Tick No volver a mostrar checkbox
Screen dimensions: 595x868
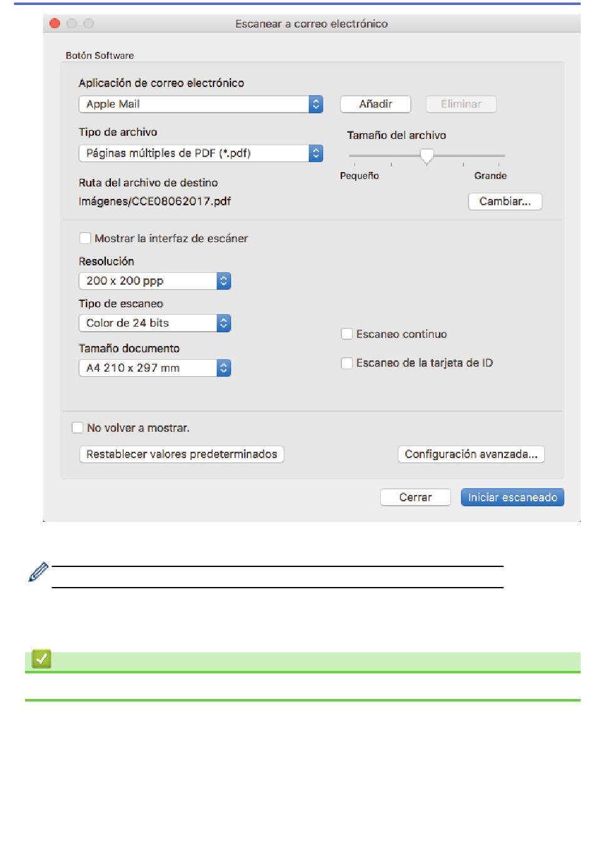(x=78, y=428)
